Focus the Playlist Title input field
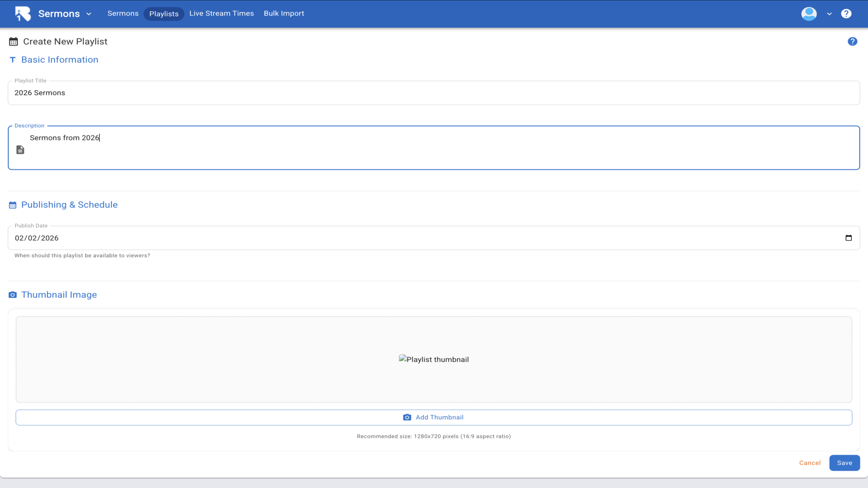Viewport: 868px width, 488px height. click(433, 93)
